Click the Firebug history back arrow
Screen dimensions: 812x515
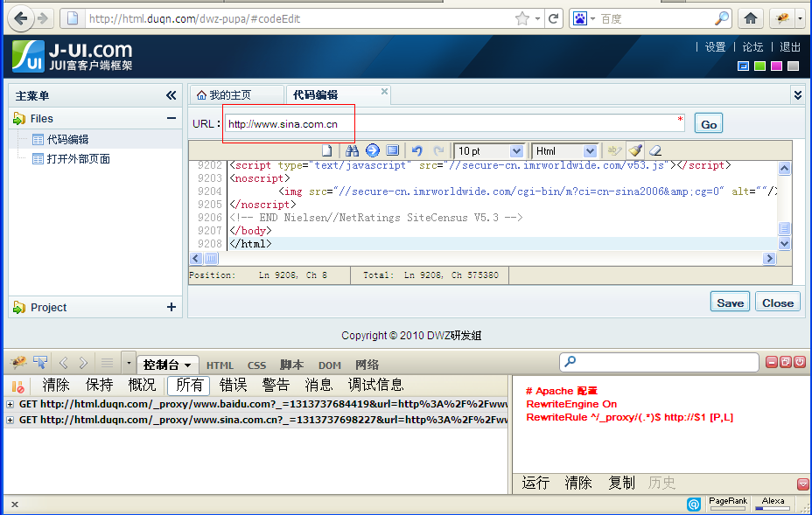(64, 364)
